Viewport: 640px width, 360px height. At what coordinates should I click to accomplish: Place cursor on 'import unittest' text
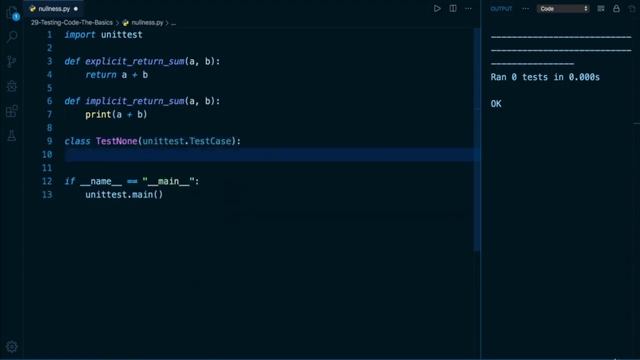(x=103, y=35)
